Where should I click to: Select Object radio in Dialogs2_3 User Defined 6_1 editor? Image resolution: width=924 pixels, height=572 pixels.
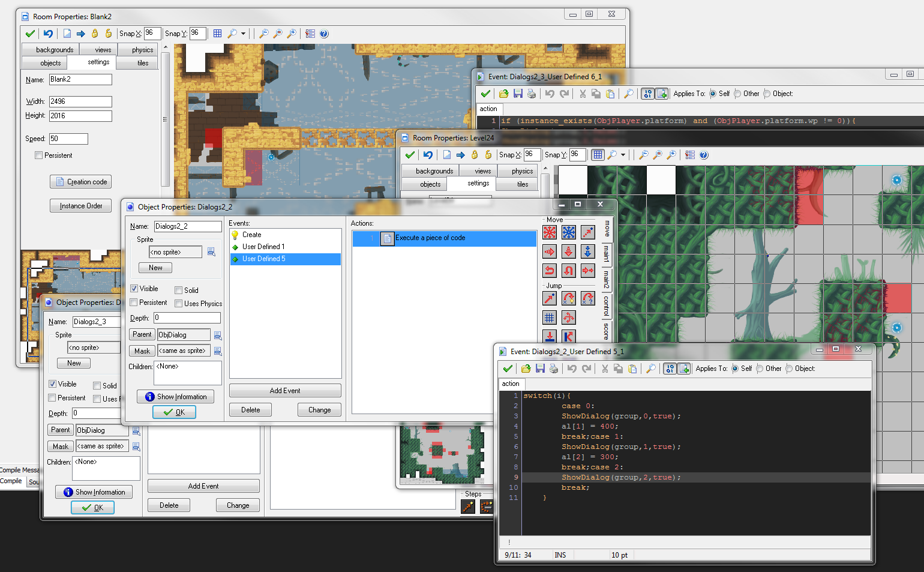click(x=767, y=94)
